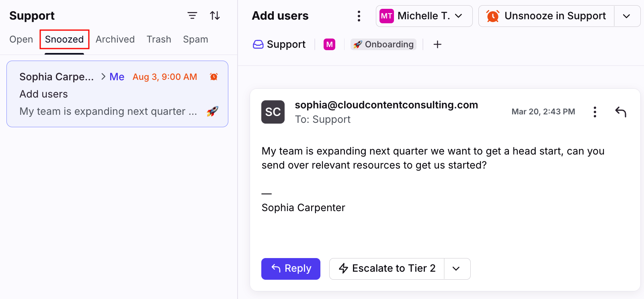The image size is (644, 299).
Task: Open the Michelle T. assignee dropdown
Action: click(424, 16)
